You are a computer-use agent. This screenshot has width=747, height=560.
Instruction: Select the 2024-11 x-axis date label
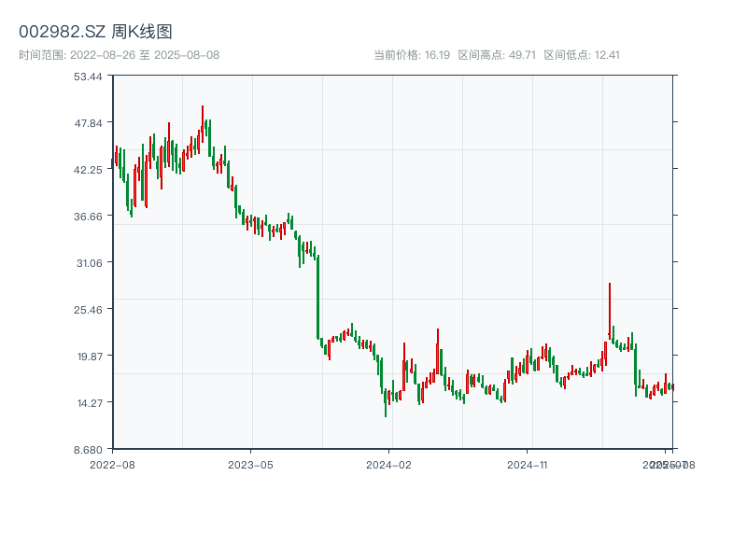[x=528, y=464]
